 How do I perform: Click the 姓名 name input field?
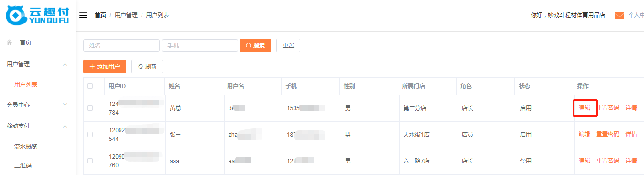[121, 46]
